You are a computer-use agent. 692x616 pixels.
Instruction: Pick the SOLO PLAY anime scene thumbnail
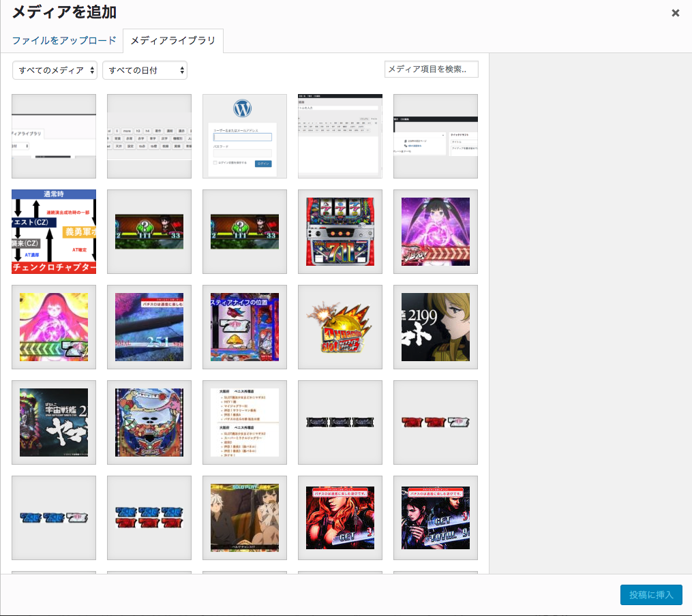point(245,518)
